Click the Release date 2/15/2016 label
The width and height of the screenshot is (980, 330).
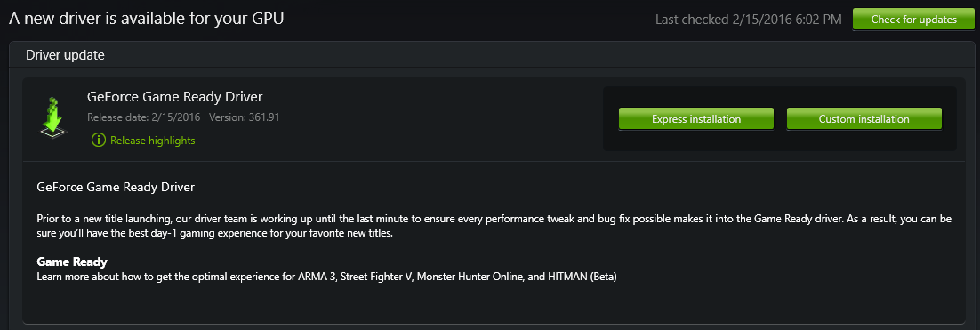pyautogui.click(x=145, y=117)
